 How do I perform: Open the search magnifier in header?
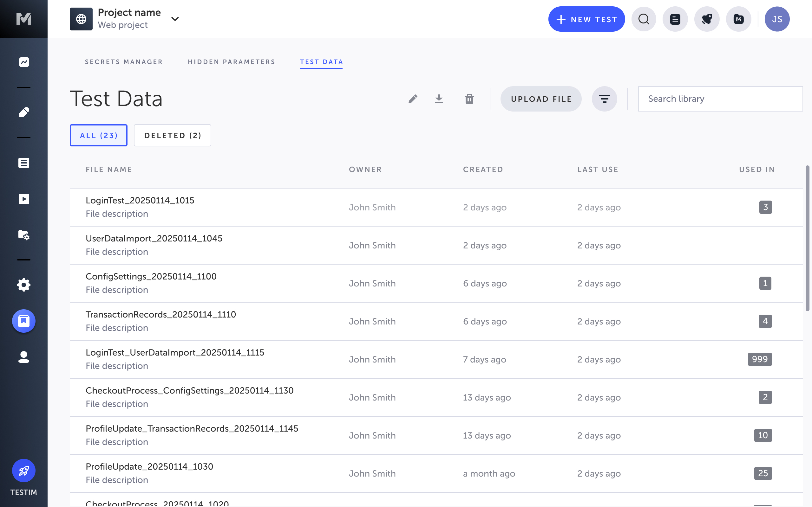pyautogui.click(x=644, y=19)
